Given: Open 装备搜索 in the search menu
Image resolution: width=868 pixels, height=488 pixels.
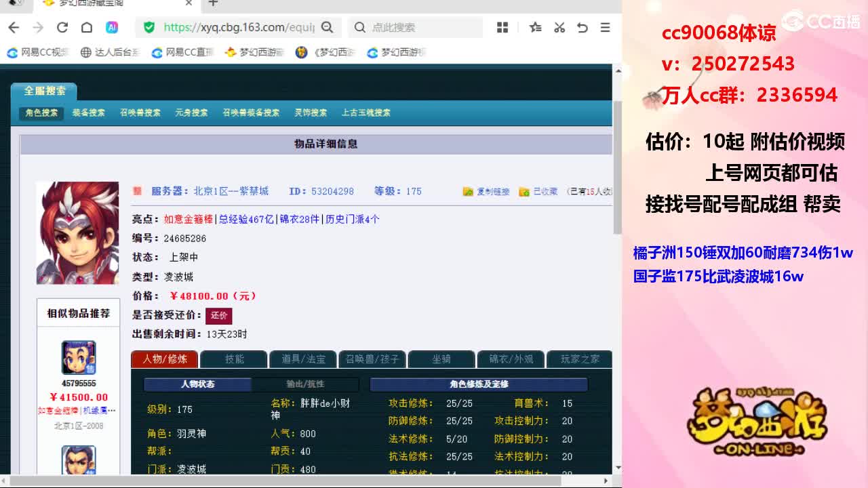Looking at the screenshot, I should tap(89, 113).
